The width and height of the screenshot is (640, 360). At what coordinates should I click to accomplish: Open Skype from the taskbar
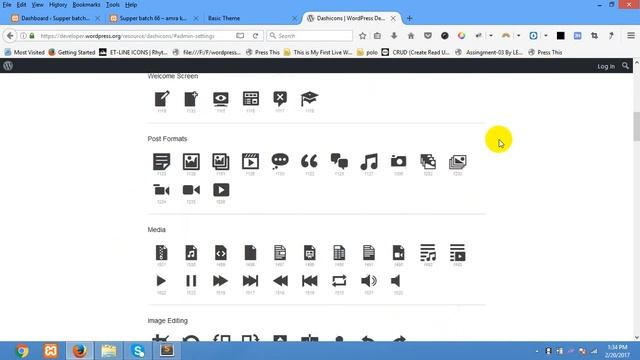(138, 351)
